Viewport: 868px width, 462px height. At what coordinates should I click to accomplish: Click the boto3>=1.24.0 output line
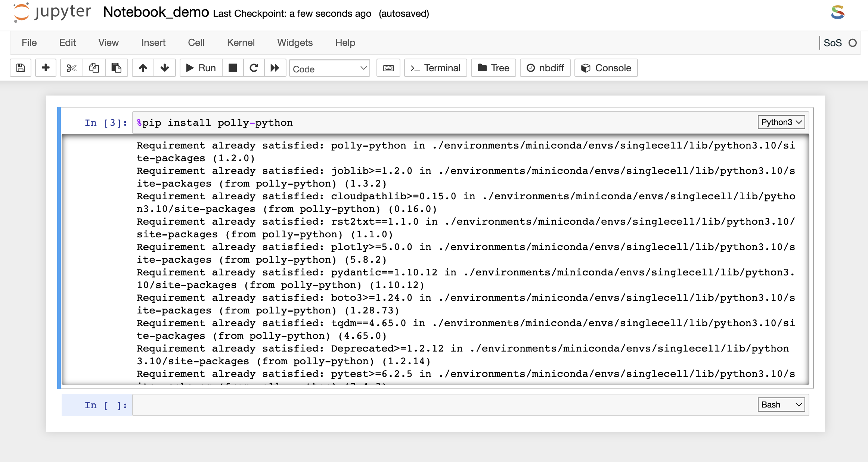[466, 304]
